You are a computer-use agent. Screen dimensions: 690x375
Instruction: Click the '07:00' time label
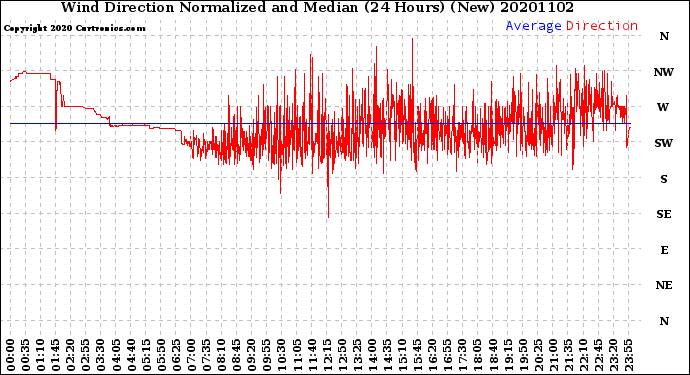pos(191,355)
